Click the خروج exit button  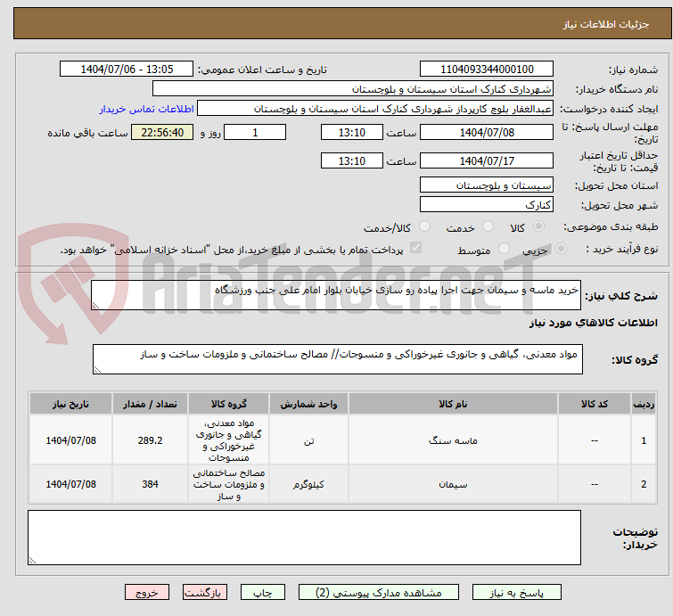pos(147,592)
